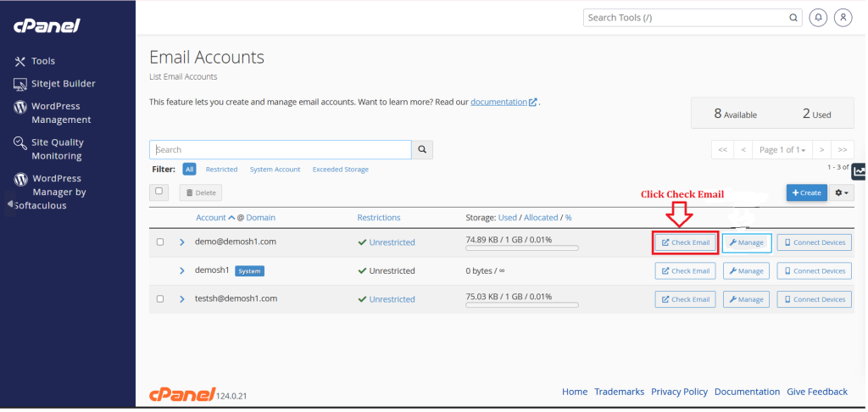Manage the testsh@demosh1.com account
The width and height of the screenshot is (868, 412).
tap(747, 299)
